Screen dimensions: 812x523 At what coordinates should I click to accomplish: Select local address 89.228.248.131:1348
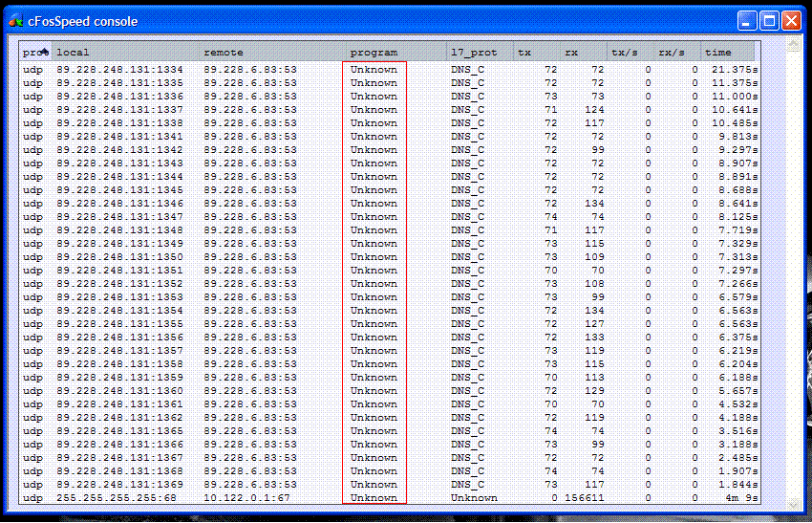pyautogui.click(x=119, y=230)
